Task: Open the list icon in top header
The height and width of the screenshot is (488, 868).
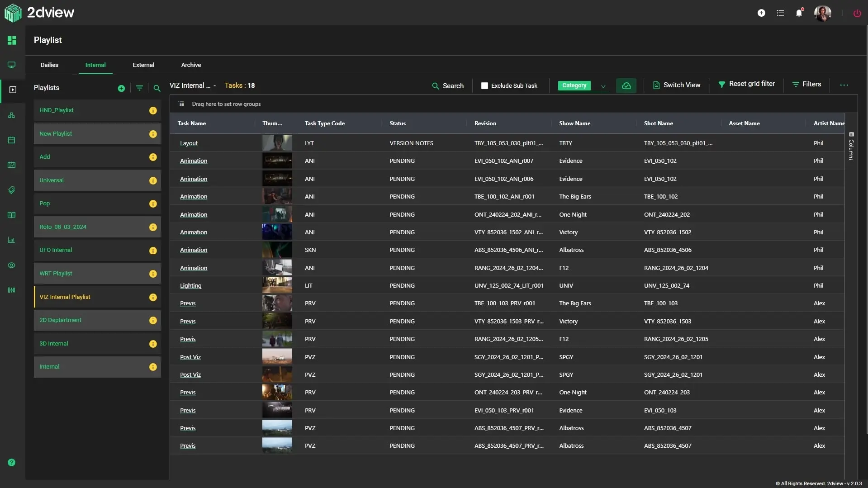Action: pos(780,13)
